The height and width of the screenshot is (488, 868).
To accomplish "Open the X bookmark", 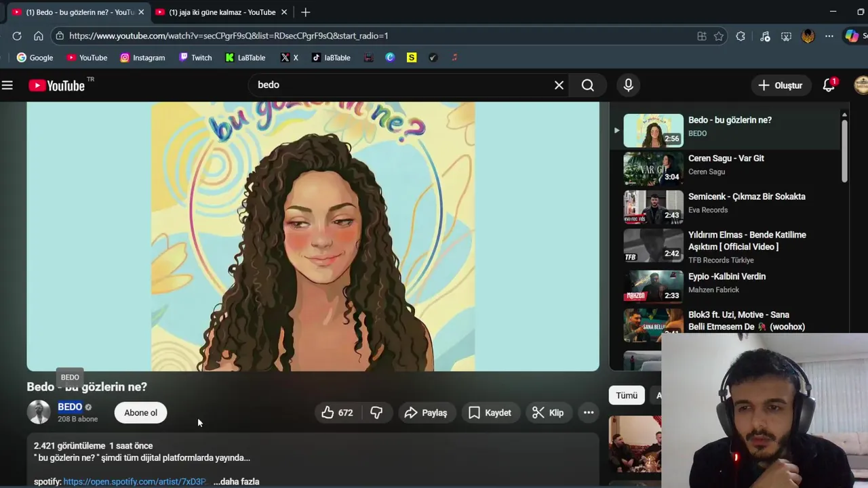I will 290,58.
